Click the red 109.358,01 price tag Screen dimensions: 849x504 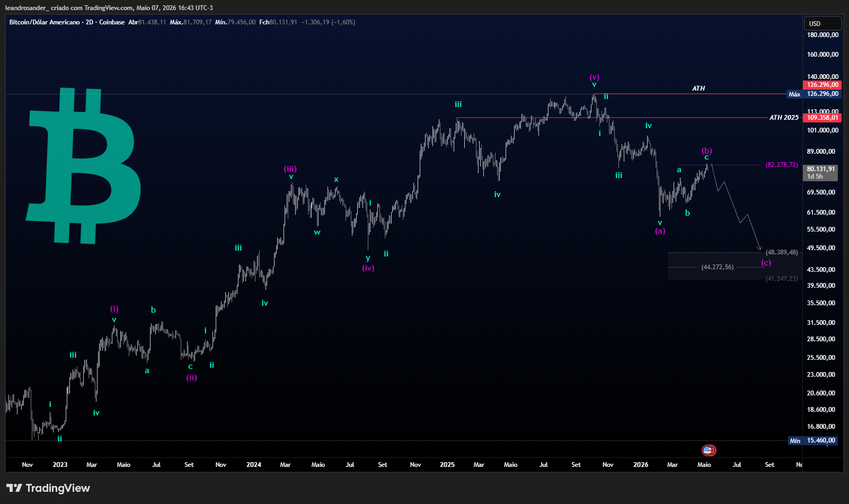tap(822, 118)
